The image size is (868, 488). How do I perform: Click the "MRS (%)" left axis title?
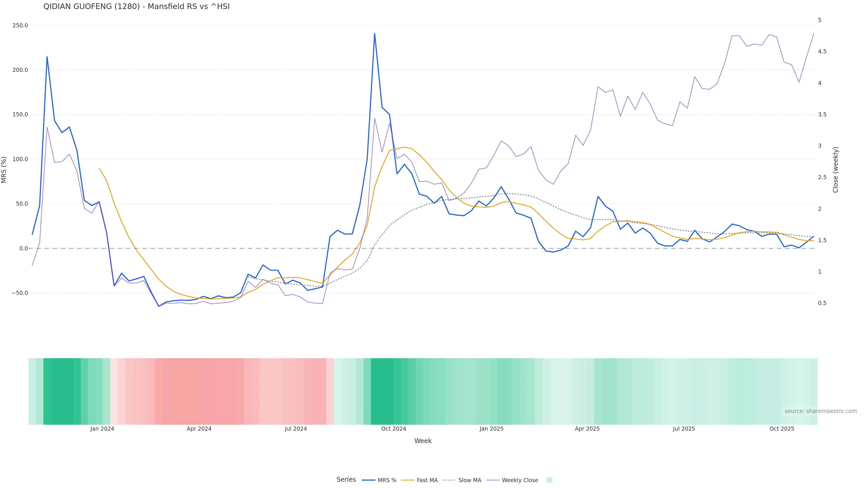coord(4,170)
